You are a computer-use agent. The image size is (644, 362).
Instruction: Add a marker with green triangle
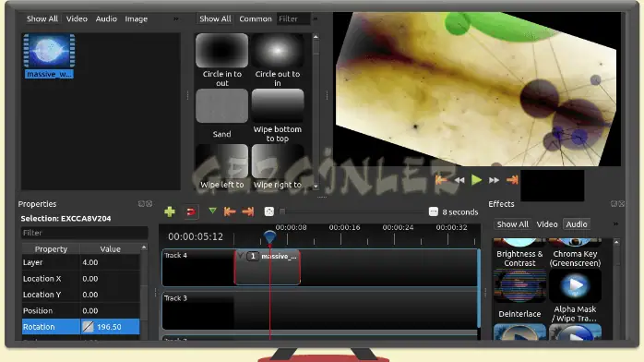click(212, 211)
